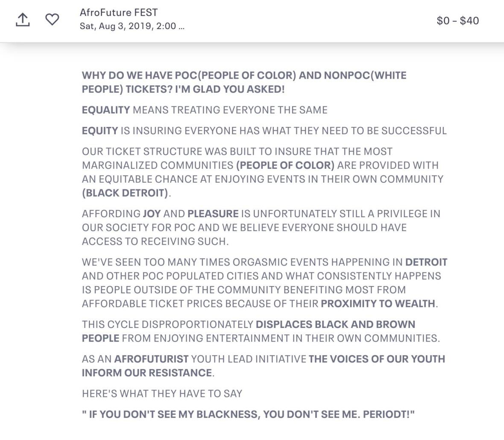Click "DISPLACES BLACK AND BROWN" bold text
Viewport: 504px width, 440px height.
pyautogui.click(x=335, y=324)
